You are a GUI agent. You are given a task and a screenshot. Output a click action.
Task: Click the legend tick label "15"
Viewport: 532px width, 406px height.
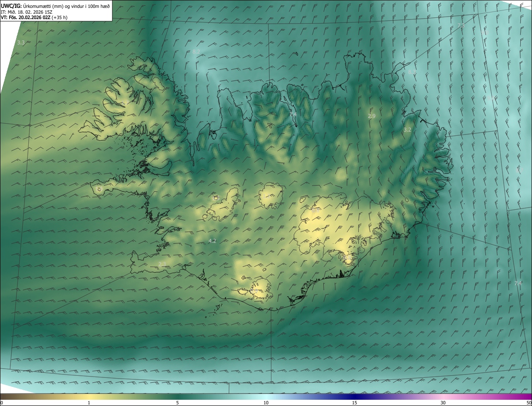click(x=355, y=403)
